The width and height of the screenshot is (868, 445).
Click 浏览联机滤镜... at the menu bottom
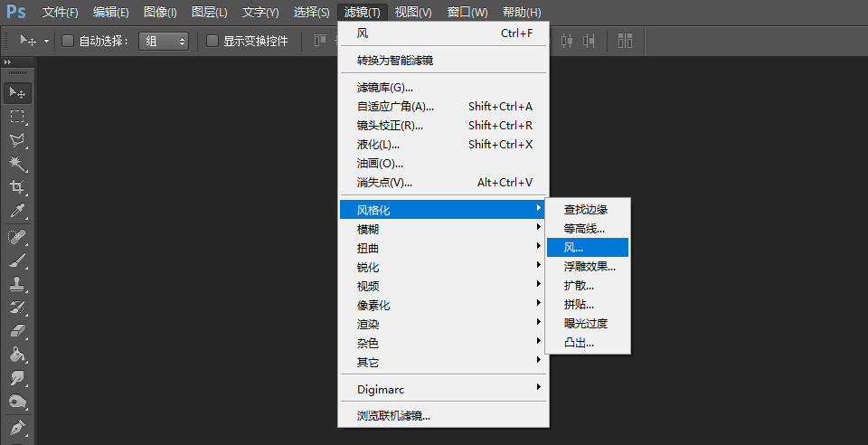coord(393,416)
